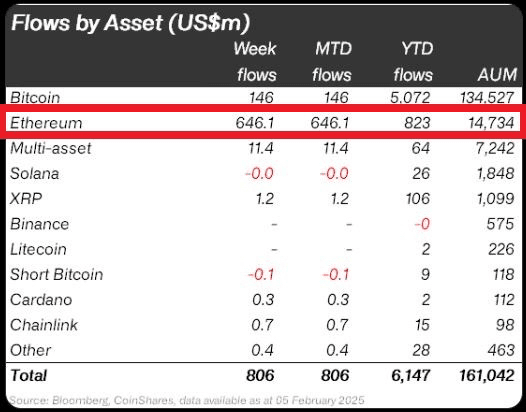This screenshot has height=412, width=526.
Task: Select the Cardano row label
Action: 41,300
